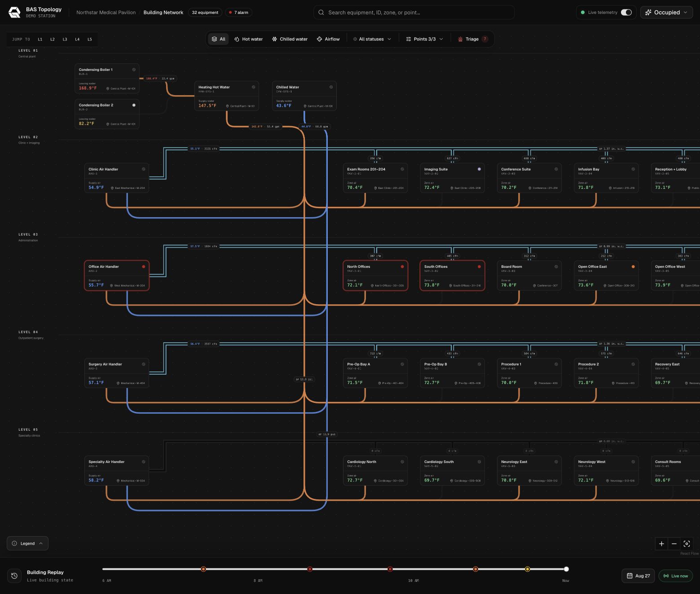The image size is (700, 594).
Task: Select the red marker near 10 AM
Action: tap(390, 569)
